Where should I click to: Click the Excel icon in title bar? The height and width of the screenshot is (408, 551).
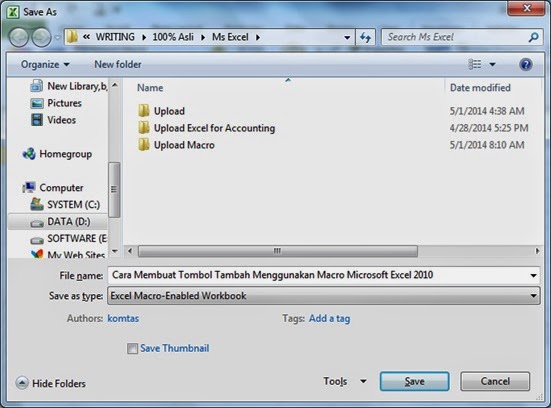(13, 12)
